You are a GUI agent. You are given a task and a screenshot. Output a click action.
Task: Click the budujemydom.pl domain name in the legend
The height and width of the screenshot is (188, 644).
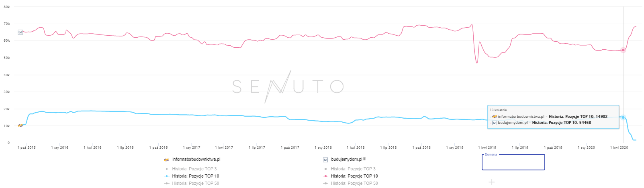point(346,159)
